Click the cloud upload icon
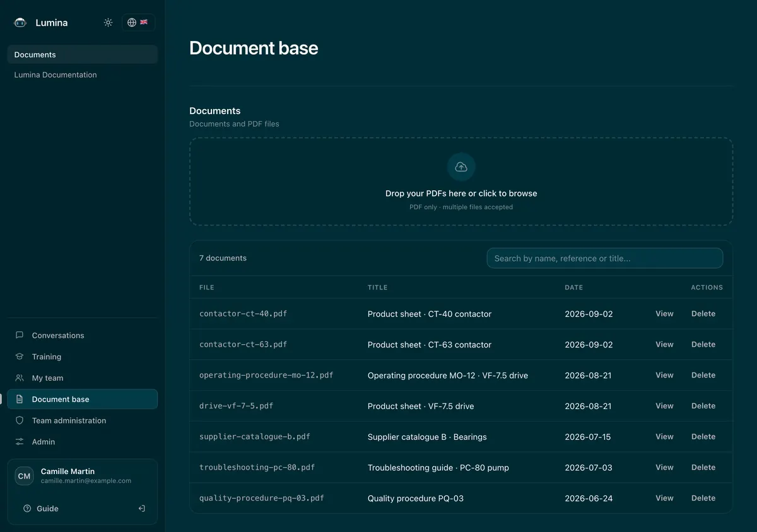The height and width of the screenshot is (532, 757). coord(461,167)
